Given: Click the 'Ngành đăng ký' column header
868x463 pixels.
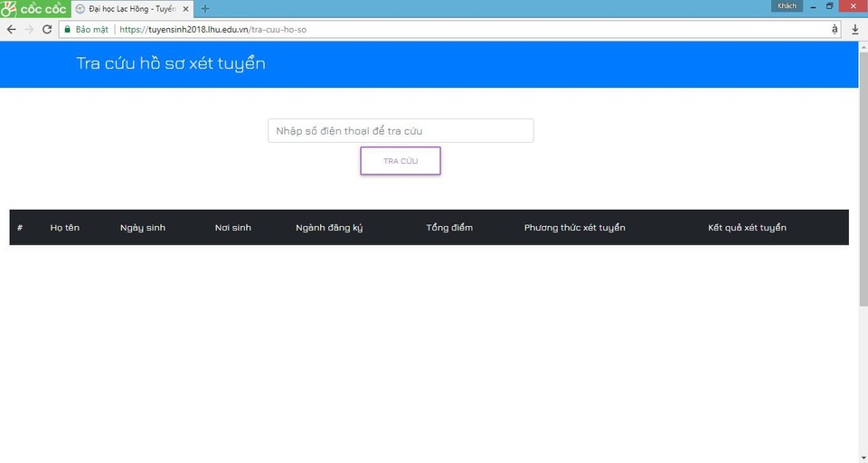Looking at the screenshot, I should click(329, 228).
